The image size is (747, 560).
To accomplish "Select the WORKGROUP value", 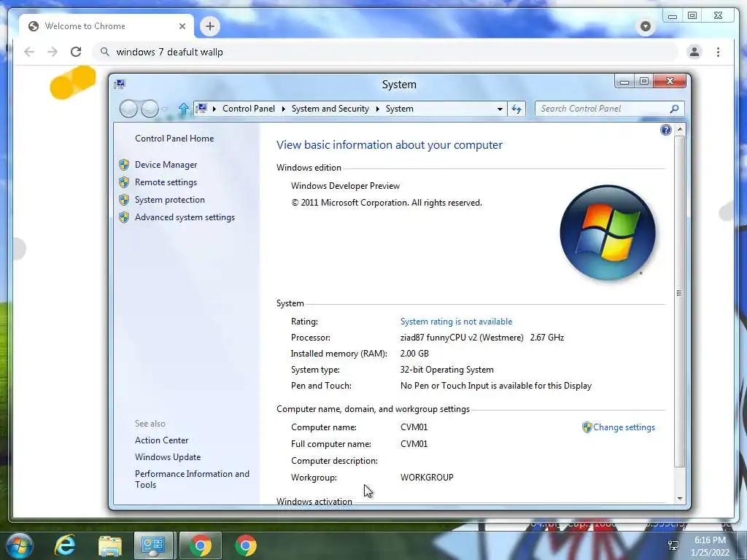I will [427, 478].
